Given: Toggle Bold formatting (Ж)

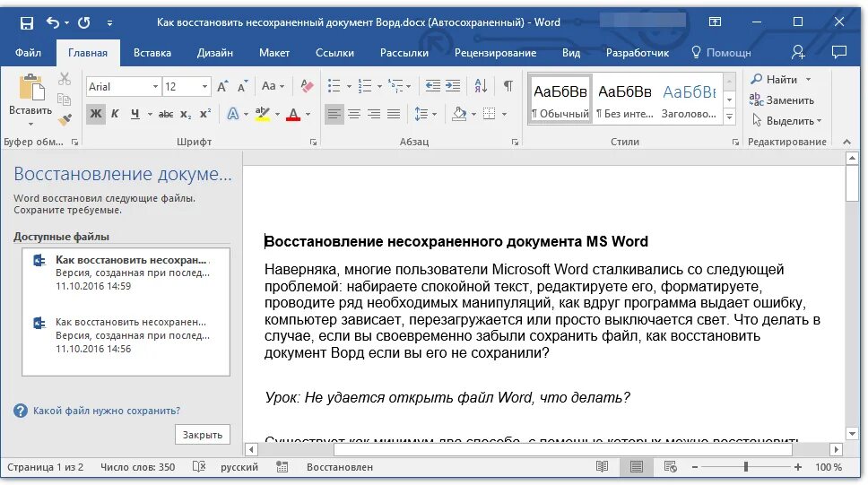Looking at the screenshot, I should pyautogui.click(x=96, y=114).
